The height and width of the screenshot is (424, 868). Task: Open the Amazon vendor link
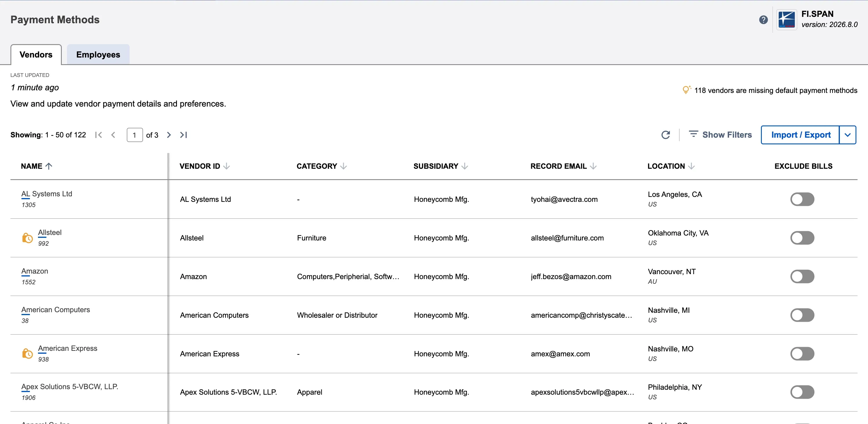click(x=34, y=271)
